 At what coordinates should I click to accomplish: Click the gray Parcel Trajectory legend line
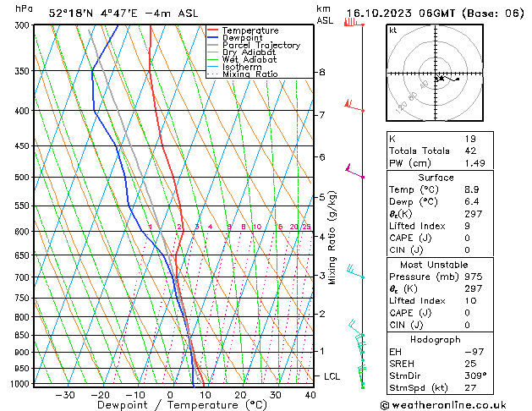214,46
